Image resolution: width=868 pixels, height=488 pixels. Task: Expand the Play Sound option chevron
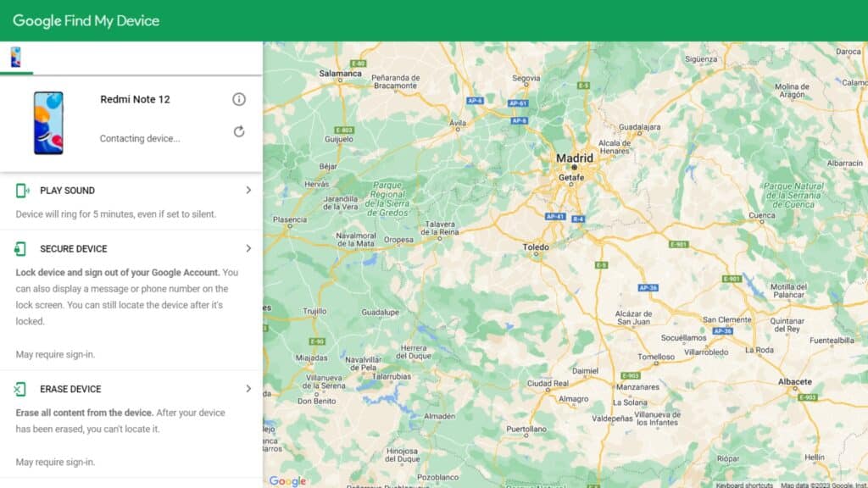(248, 191)
